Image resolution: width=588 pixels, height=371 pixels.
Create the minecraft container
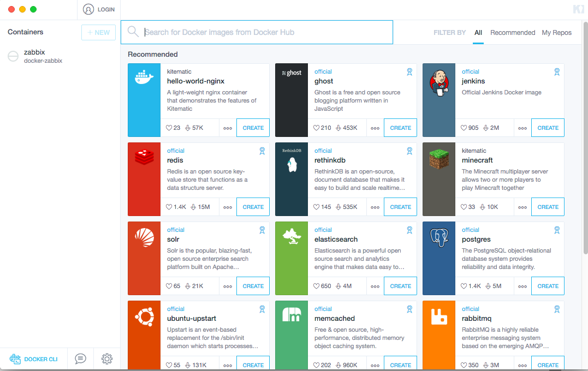pyautogui.click(x=548, y=207)
